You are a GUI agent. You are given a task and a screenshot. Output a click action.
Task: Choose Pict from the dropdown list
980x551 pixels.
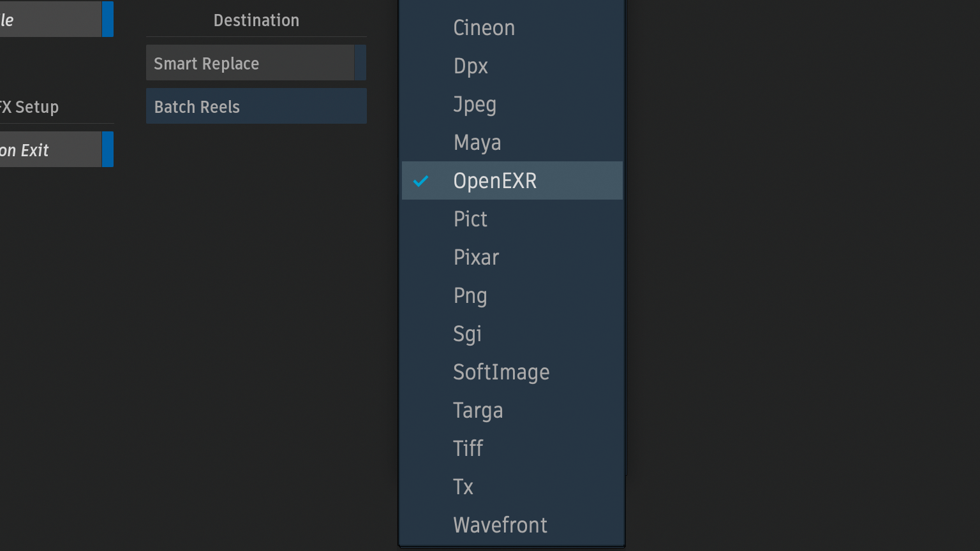click(x=471, y=219)
